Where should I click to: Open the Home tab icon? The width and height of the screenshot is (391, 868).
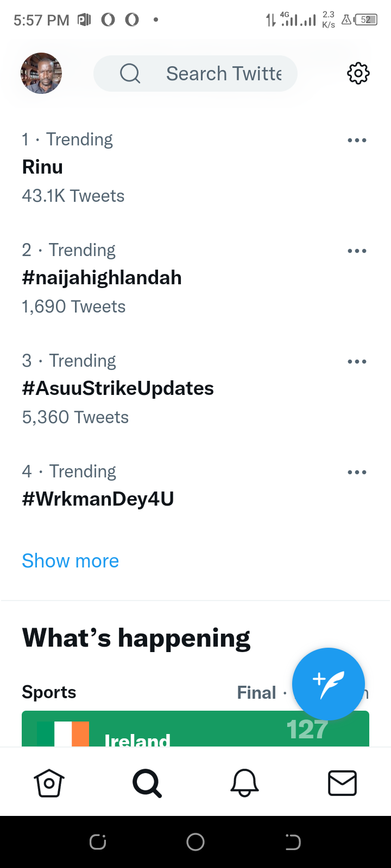tap(49, 783)
